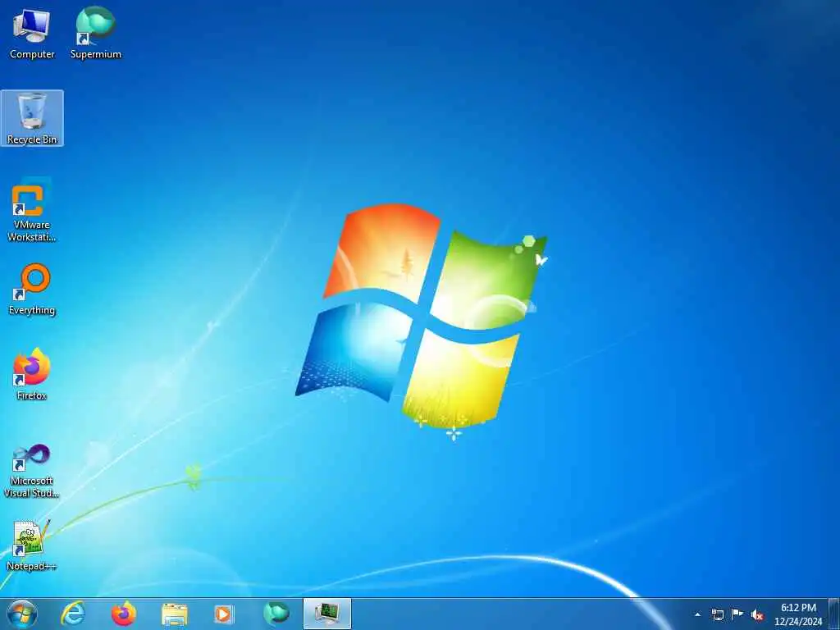
Task: Click the Show desktop button
Action: tap(834, 614)
